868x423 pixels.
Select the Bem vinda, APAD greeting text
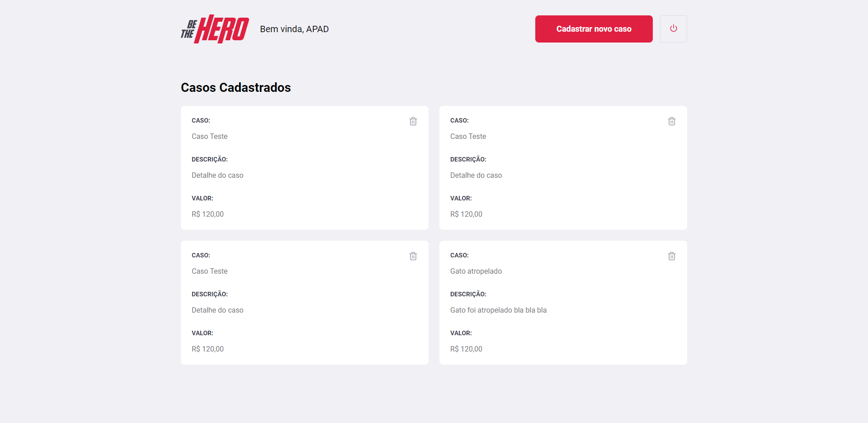pyautogui.click(x=294, y=29)
